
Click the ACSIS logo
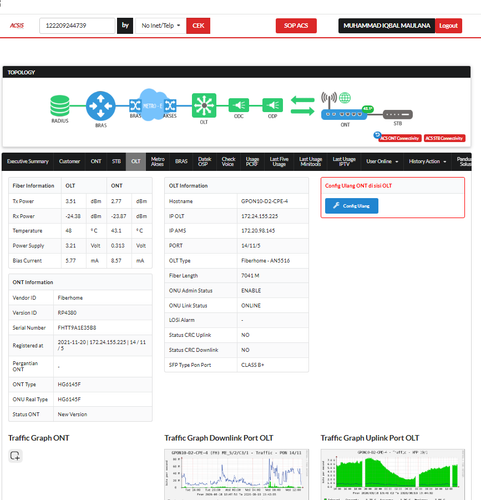pyautogui.click(x=17, y=26)
